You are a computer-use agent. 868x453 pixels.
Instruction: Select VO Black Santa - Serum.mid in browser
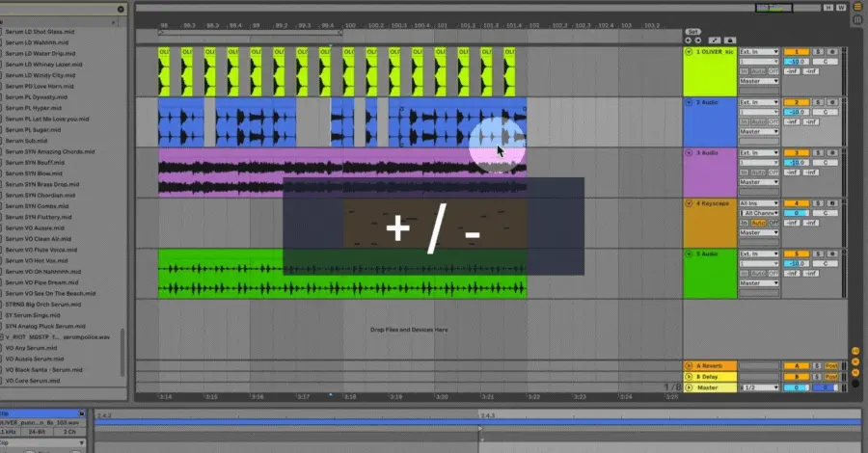(43, 369)
